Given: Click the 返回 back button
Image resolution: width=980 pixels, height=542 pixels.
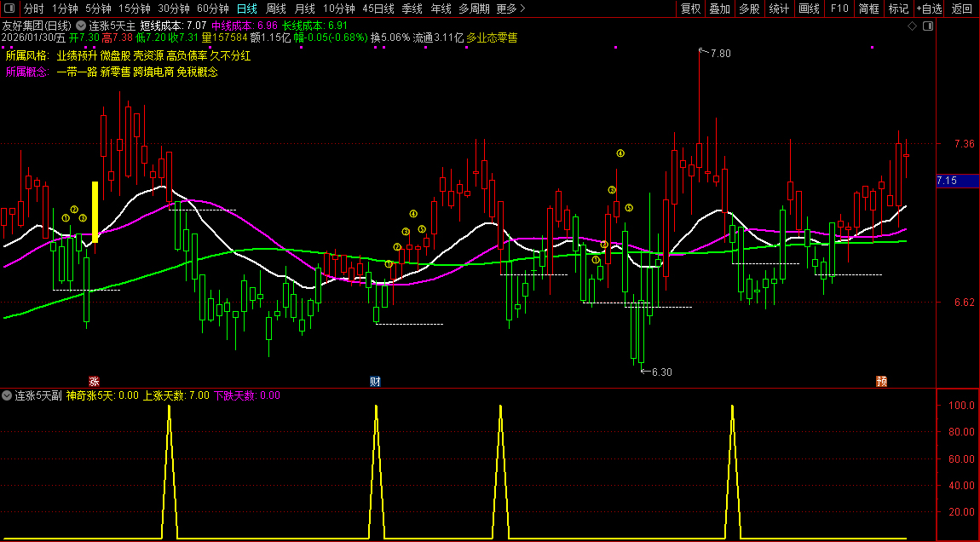Looking at the screenshot, I should (962, 9).
